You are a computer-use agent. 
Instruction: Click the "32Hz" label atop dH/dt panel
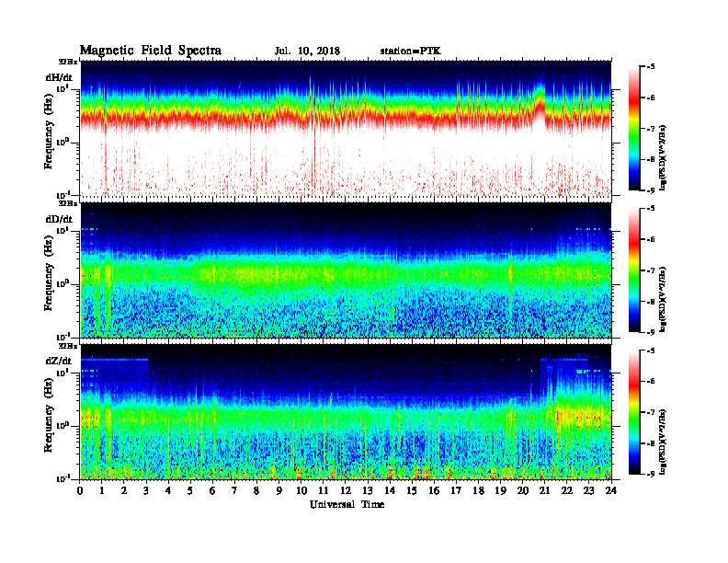point(67,62)
